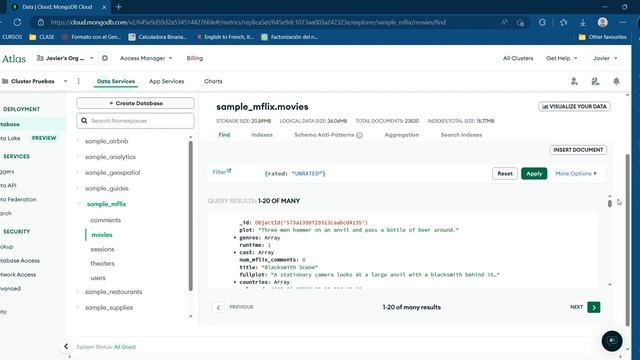The height and width of the screenshot is (360, 640).
Task: Open new browser tab with plus icon
Action: click(118, 7)
